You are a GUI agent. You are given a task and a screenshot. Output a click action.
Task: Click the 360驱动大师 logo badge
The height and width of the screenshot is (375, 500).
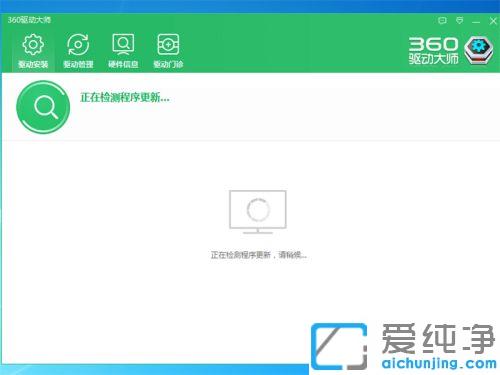tap(479, 50)
